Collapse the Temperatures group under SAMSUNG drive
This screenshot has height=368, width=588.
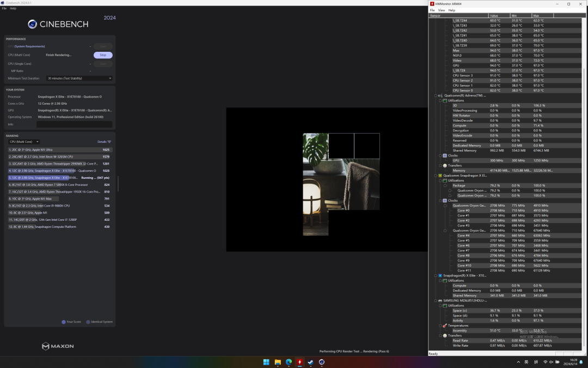[x=440, y=325]
